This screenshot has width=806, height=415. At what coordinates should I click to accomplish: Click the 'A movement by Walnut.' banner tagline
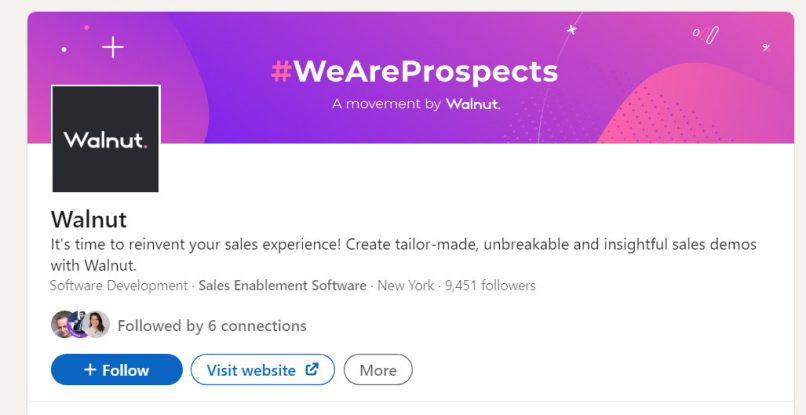click(x=416, y=103)
